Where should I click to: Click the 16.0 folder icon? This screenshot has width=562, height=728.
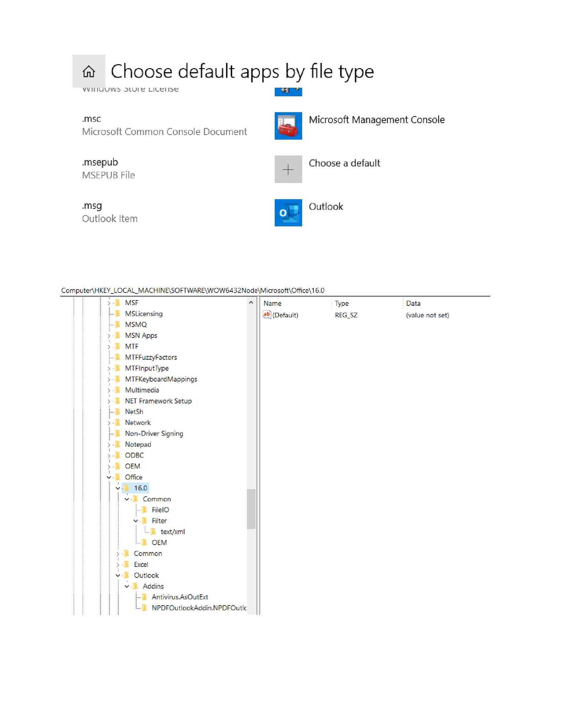point(127,488)
